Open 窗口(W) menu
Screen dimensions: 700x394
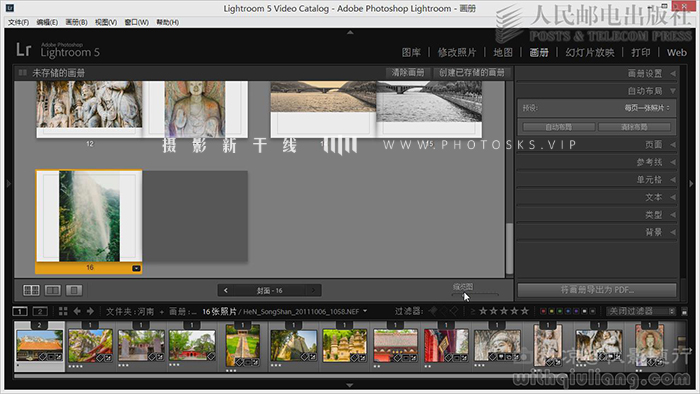[137, 22]
